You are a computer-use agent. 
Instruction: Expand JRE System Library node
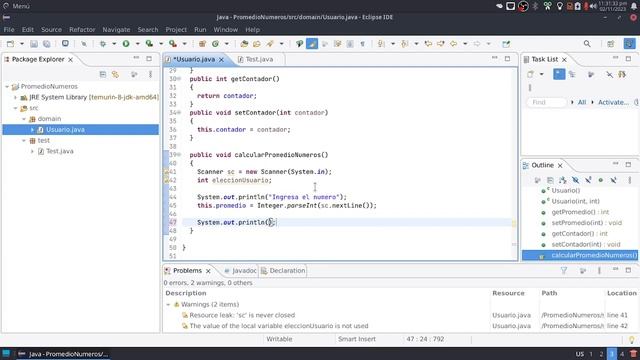(x=16, y=98)
